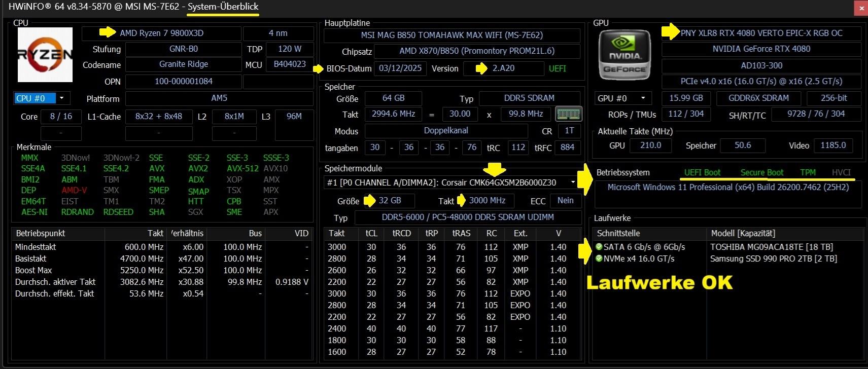Click the DDR5-6000 / PC5-48000 type field
This screenshot has width=868, height=369.
click(468, 217)
